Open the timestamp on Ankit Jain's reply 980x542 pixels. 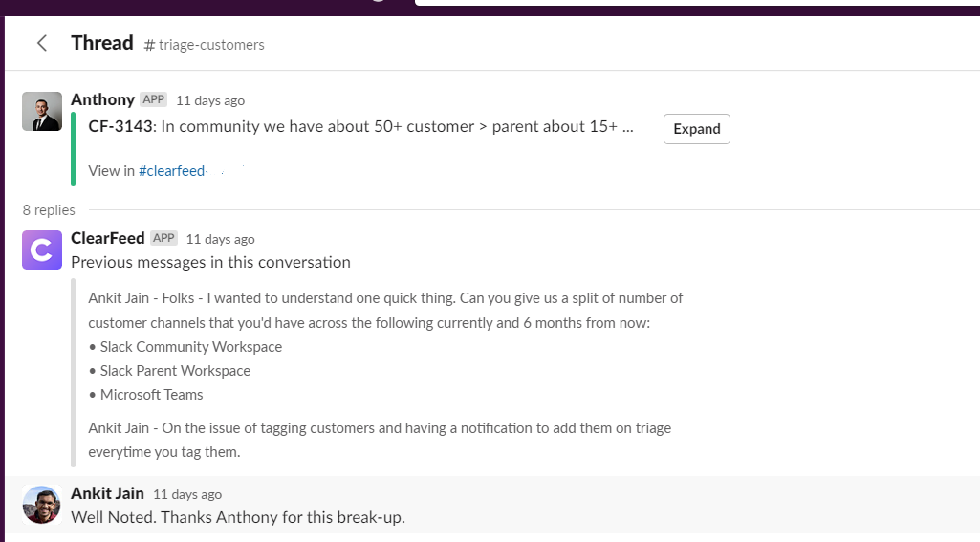pos(187,494)
